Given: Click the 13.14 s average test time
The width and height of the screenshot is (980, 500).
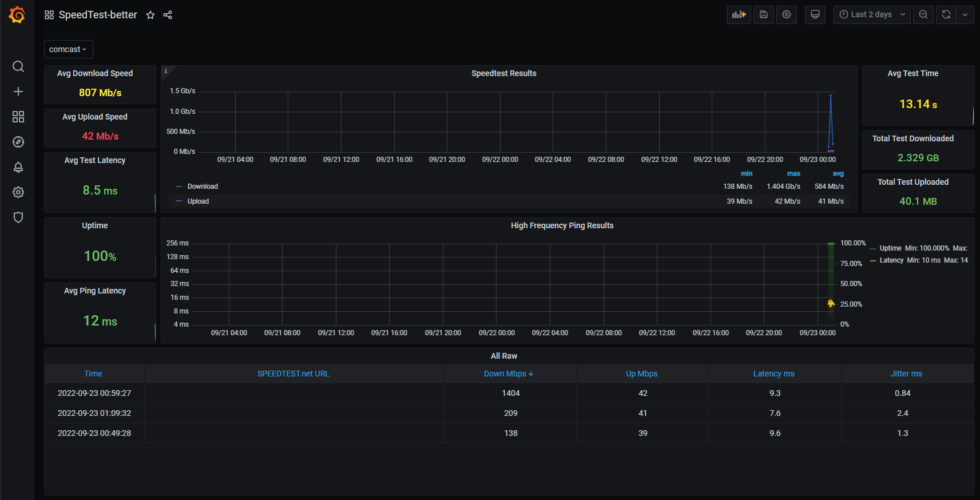Looking at the screenshot, I should pyautogui.click(x=918, y=104).
